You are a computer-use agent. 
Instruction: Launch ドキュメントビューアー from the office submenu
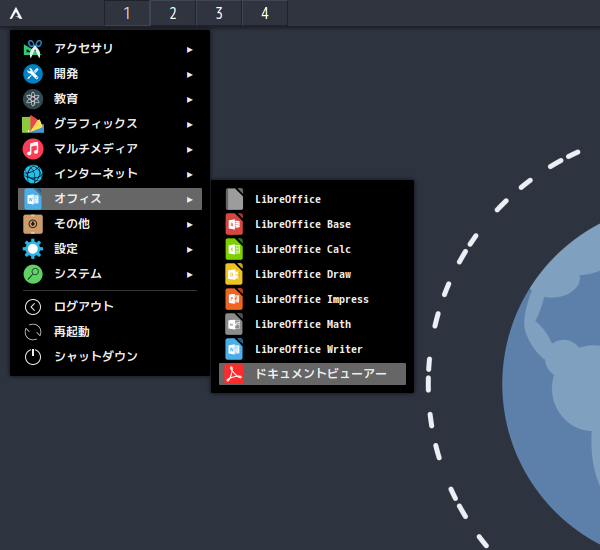click(312, 374)
